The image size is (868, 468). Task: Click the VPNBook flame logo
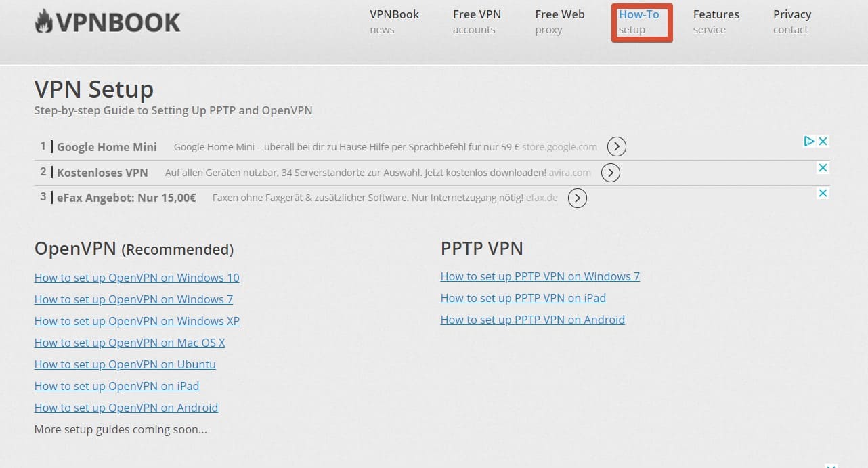pos(108,22)
